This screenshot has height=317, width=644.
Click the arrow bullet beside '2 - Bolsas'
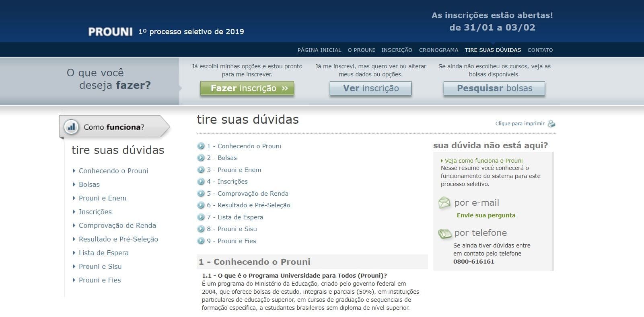coord(201,158)
